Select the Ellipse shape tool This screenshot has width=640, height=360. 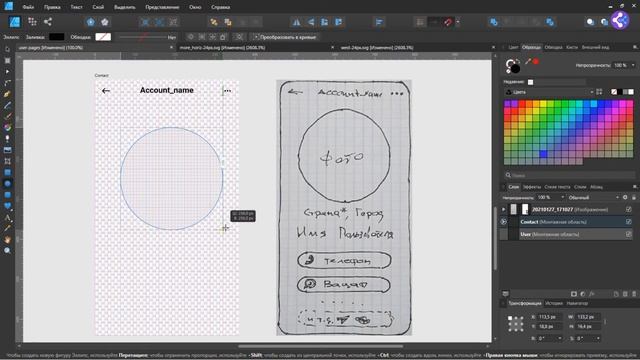[x=7, y=183]
